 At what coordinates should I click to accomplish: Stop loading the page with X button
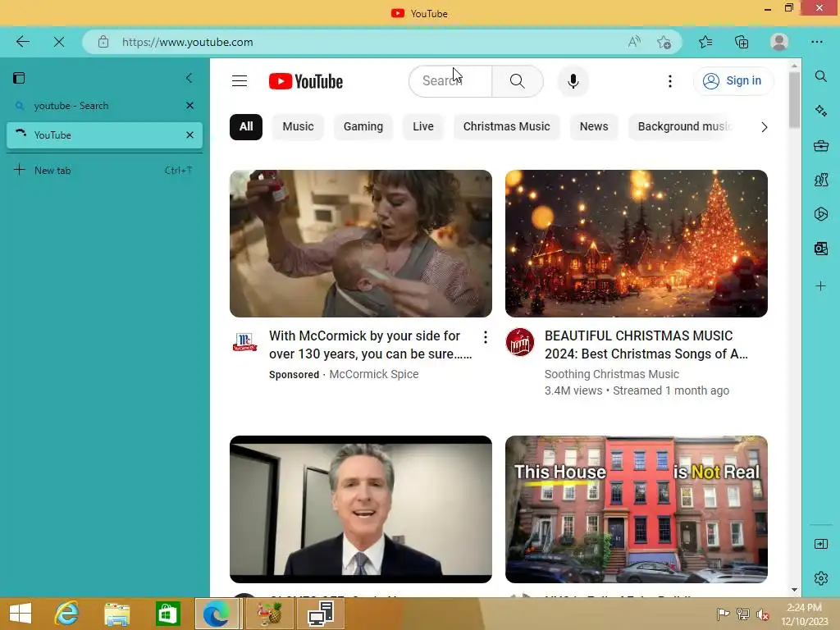59,42
